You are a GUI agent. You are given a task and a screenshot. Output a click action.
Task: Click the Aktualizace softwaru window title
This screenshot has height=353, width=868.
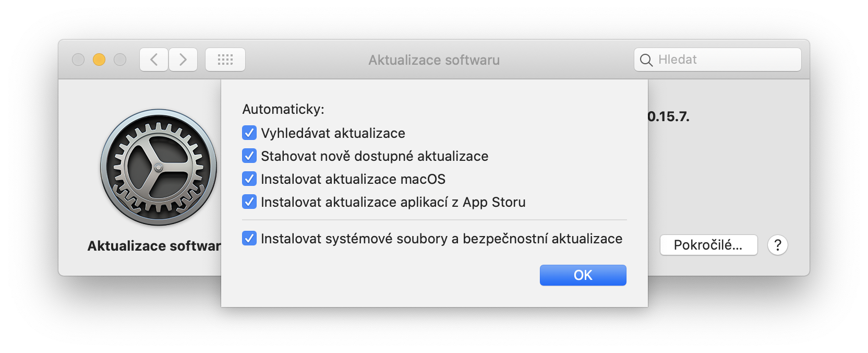434,60
